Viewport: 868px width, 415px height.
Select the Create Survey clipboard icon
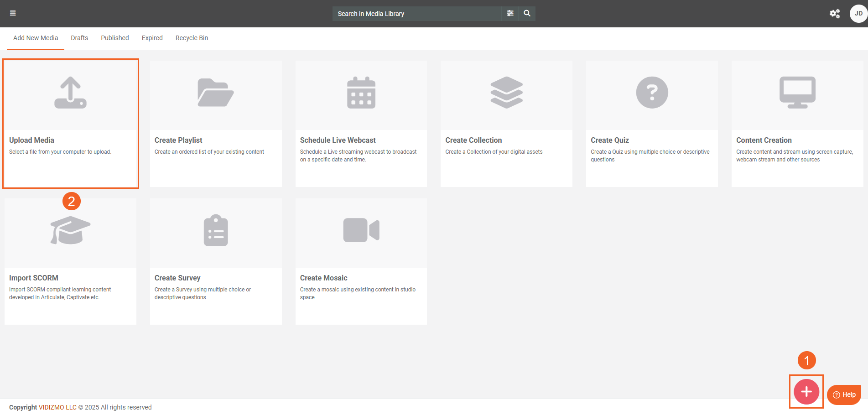click(x=215, y=231)
